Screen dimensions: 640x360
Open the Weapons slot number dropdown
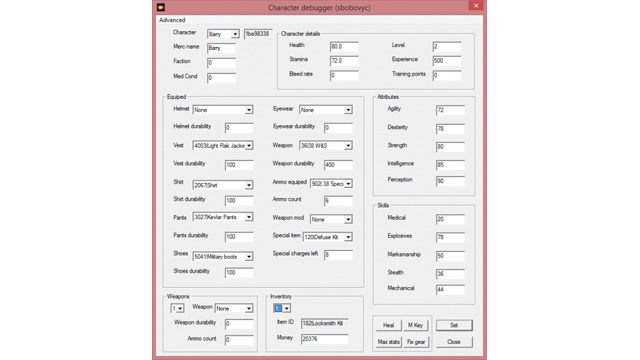177,308
